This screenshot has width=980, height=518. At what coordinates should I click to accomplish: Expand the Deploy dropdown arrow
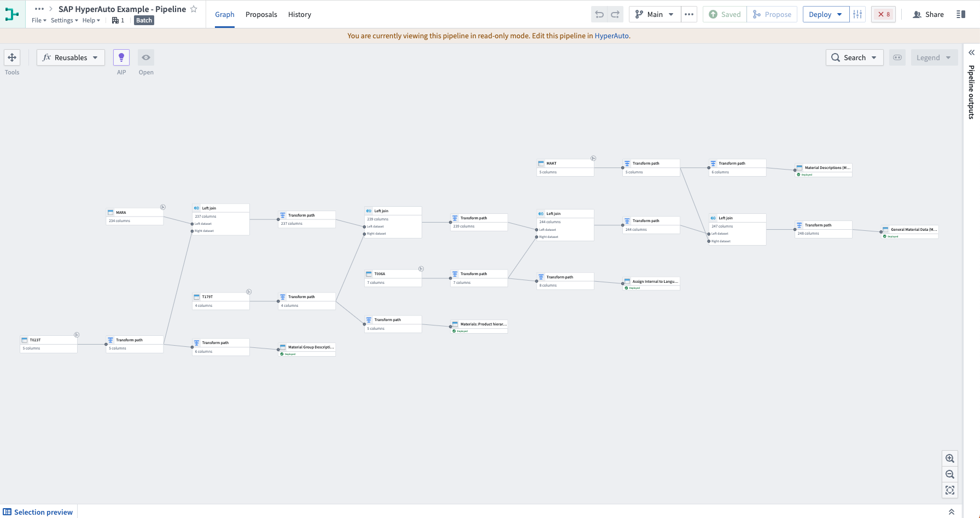840,14
